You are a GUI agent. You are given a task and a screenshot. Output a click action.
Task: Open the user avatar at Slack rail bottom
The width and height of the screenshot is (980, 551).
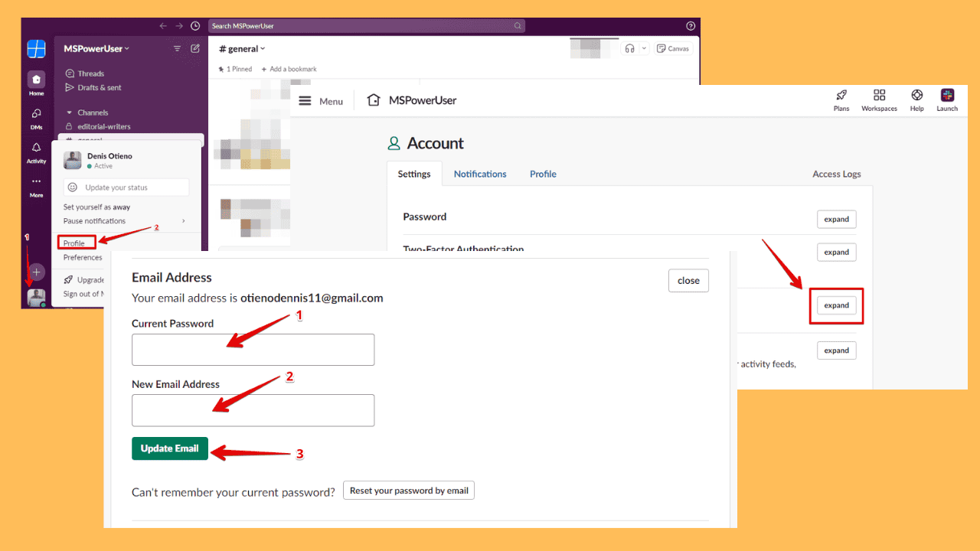(36, 298)
